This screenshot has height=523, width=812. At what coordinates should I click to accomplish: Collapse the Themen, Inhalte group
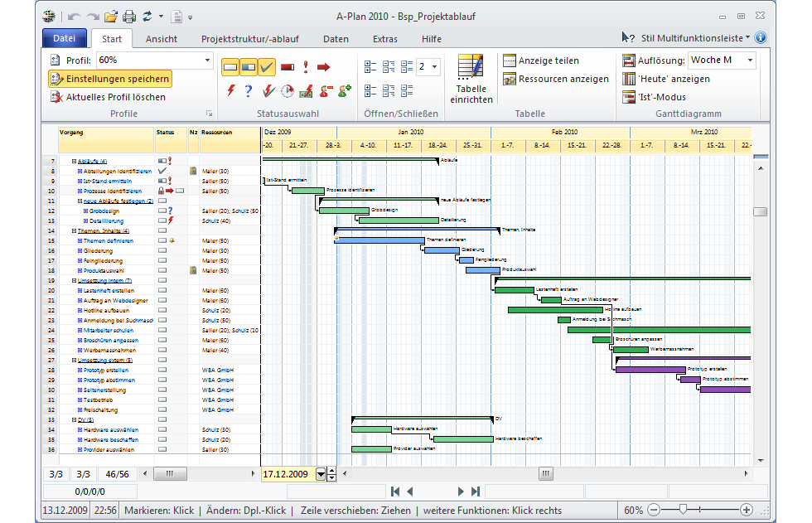pos(74,231)
